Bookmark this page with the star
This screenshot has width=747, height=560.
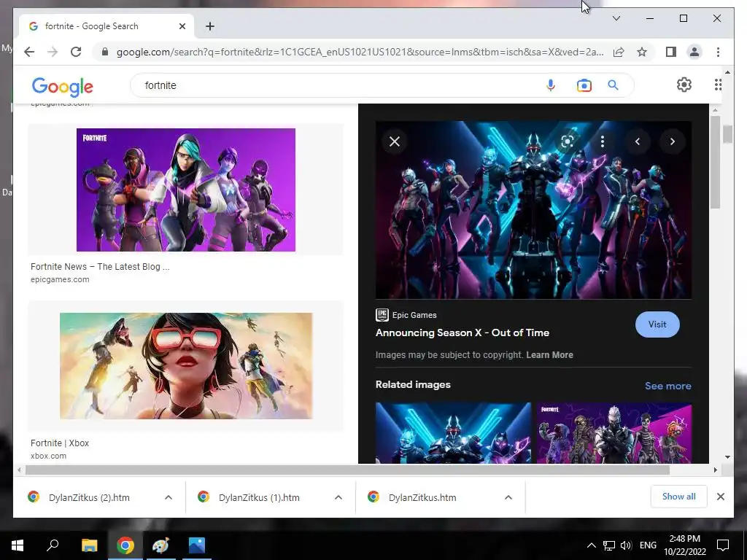tap(642, 52)
